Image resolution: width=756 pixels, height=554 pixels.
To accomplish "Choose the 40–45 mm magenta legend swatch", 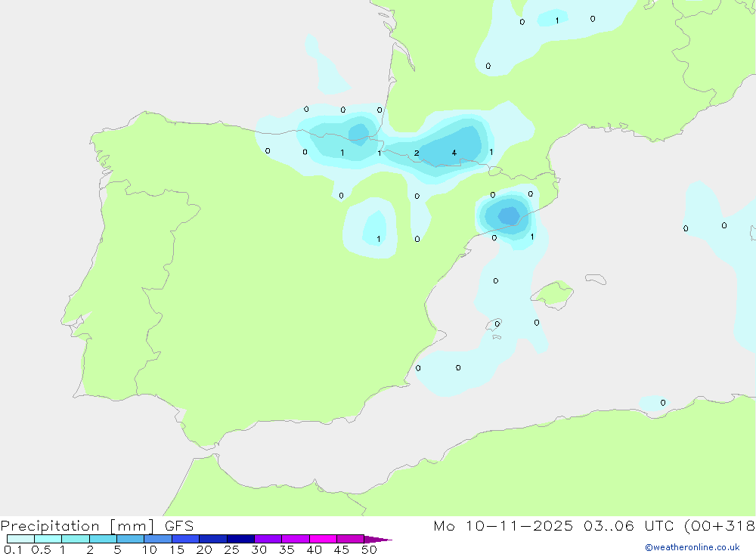I will (323, 539).
